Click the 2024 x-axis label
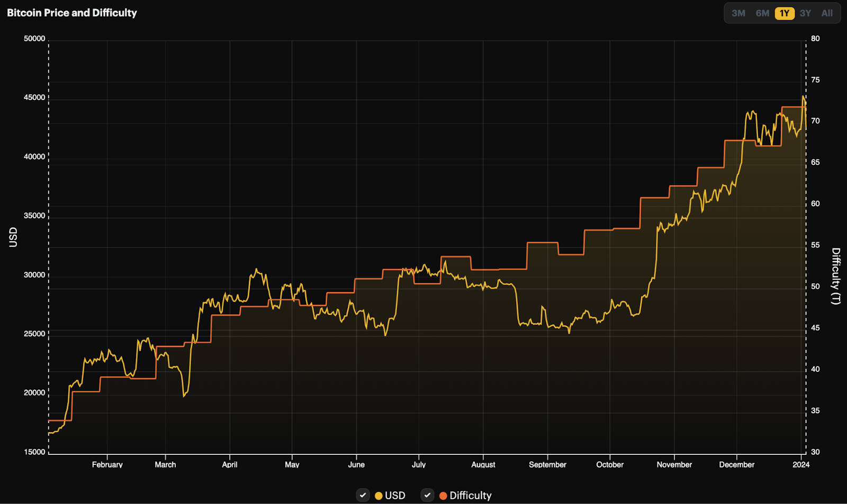This screenshot has height=504, width=847. pos(800,464)
